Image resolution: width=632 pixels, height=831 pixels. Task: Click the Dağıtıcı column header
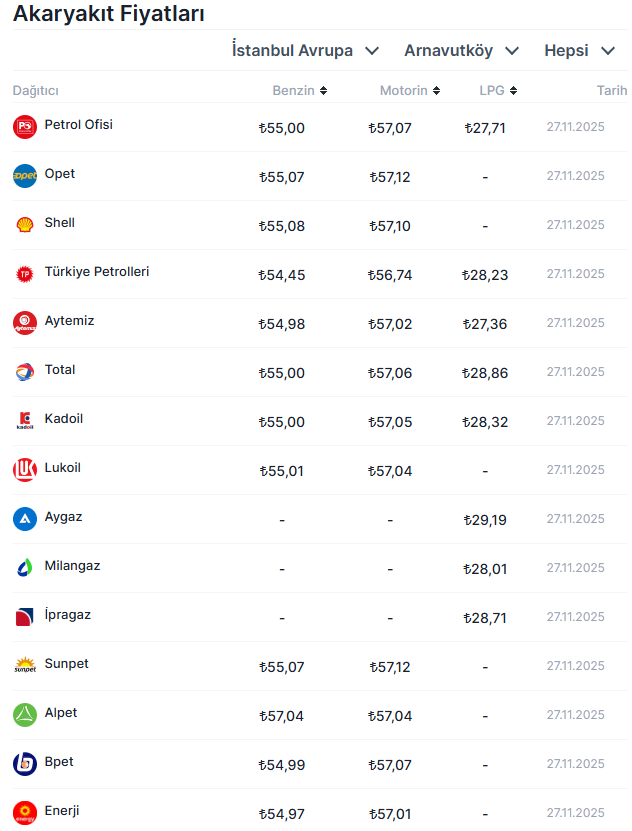(36, 91)
